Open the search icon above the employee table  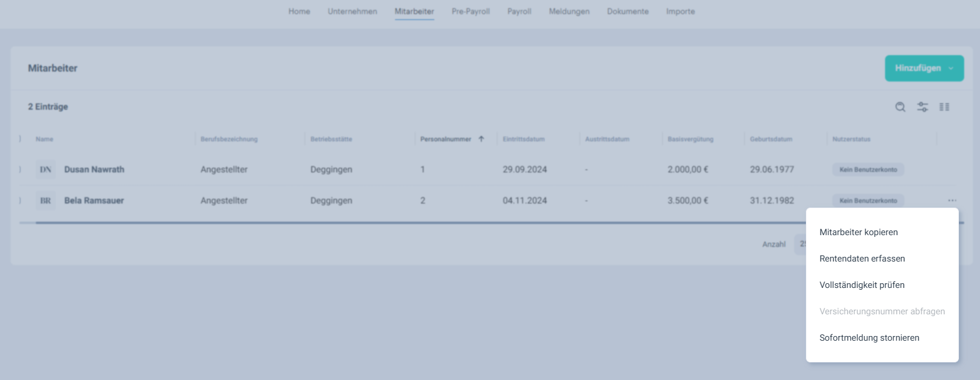[x=900, y=107]
